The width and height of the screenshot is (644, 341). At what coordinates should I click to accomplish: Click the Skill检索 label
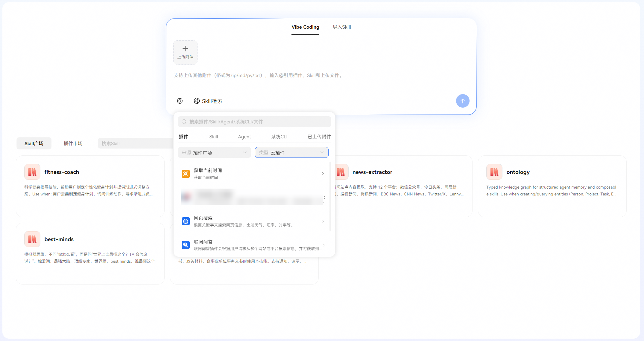[212, 101]
